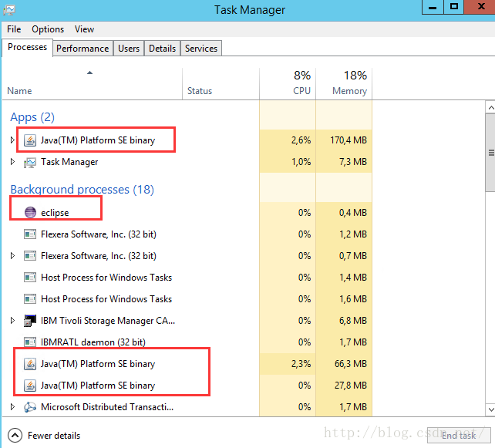The width and height of the screenshot is (495, 448).
Task: Select the Java icon under Apps
Action: tap(30, 140)
